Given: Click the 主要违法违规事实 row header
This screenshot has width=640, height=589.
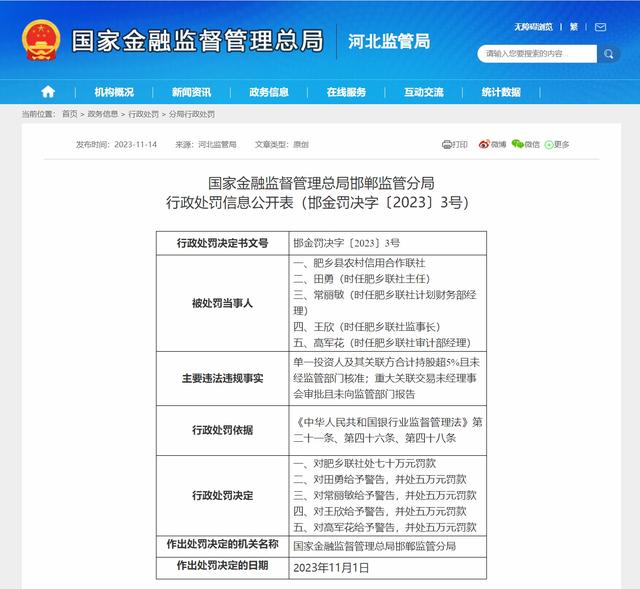Looking at the screenshot, I should [x=222, y=378].
